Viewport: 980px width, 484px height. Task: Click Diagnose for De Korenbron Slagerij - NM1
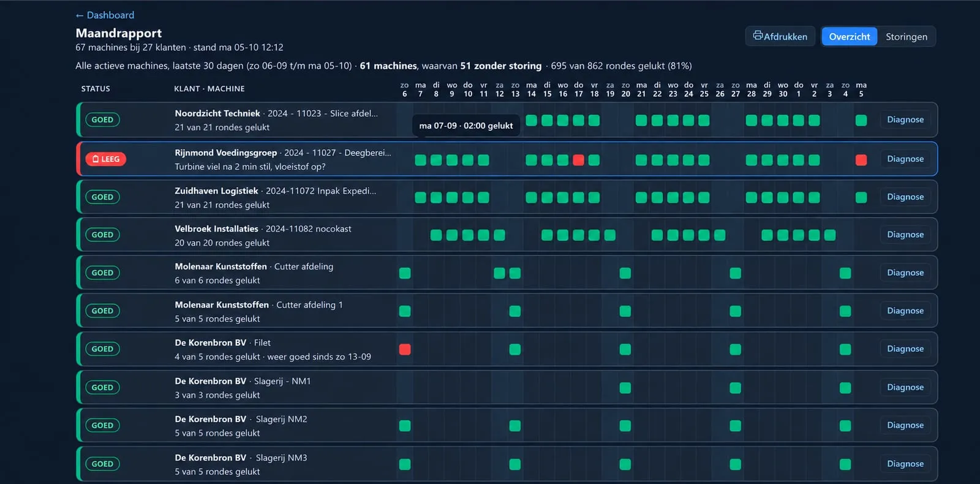(x=905, y=387)
